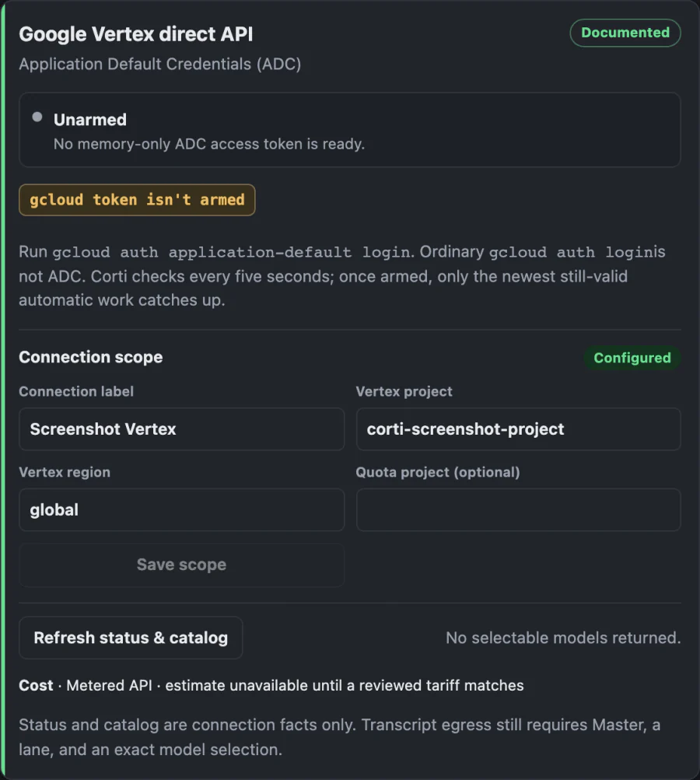The height and width of the screenshot is (780, 700).
Task: Focus the Connection label input field
Action: [181, 429]
